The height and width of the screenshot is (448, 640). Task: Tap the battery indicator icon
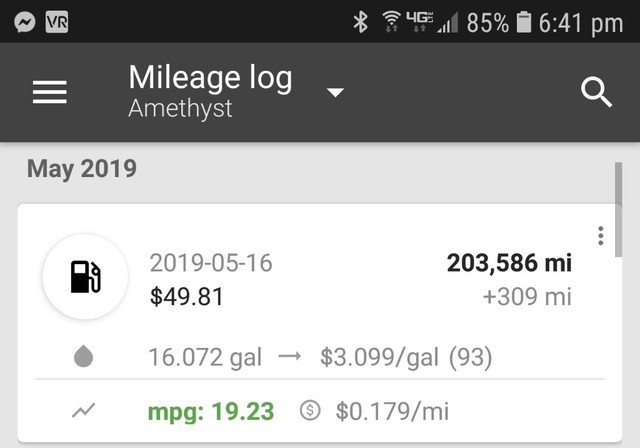524,22
